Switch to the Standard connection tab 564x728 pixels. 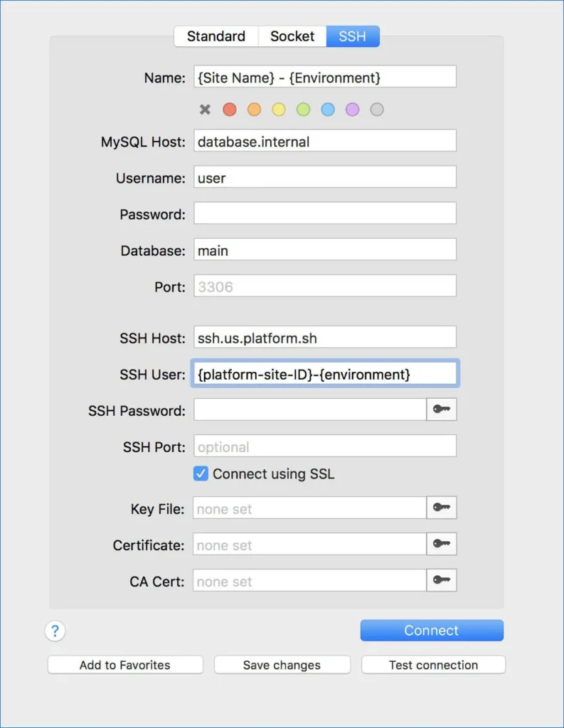(x=216, y=36)
